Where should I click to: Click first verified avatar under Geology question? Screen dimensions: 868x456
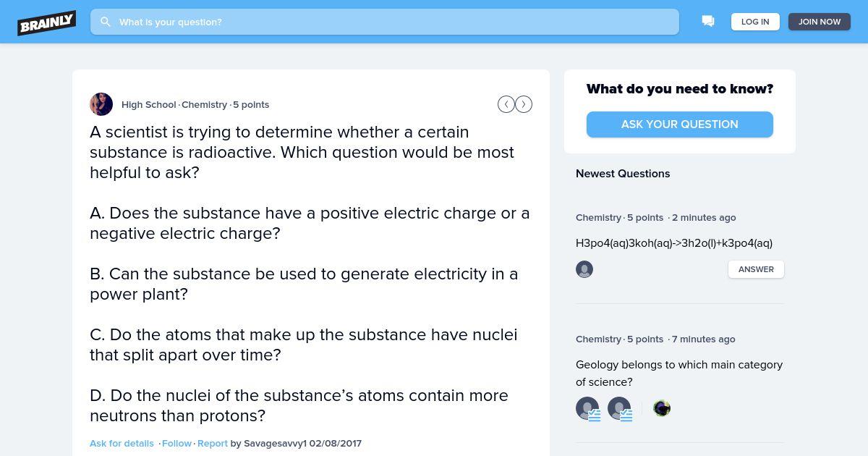587,408
